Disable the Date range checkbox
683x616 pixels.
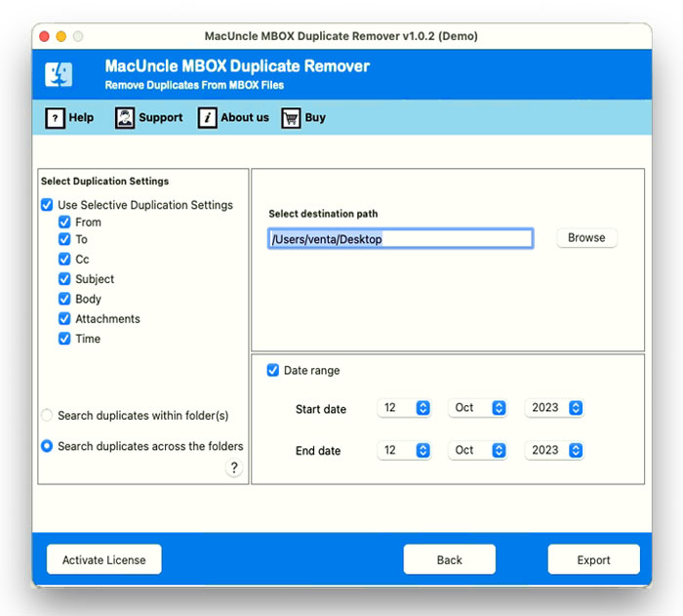(273, 371)
